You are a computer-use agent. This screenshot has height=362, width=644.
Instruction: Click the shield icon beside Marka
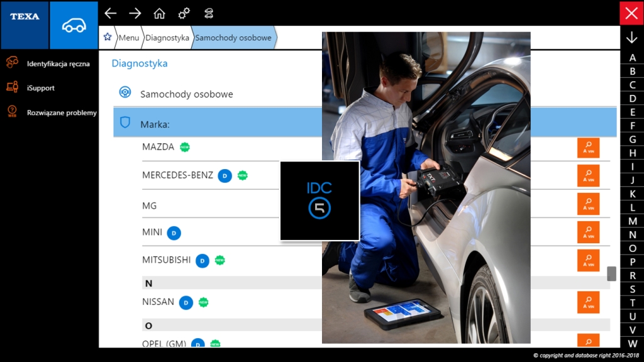pyautogui.click(x=125, y=123)
